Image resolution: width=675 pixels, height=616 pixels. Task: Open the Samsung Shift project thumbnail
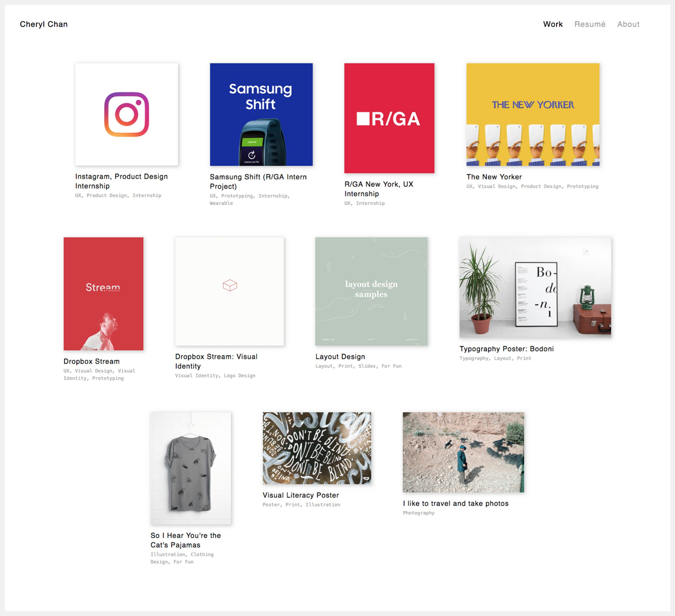261,115
